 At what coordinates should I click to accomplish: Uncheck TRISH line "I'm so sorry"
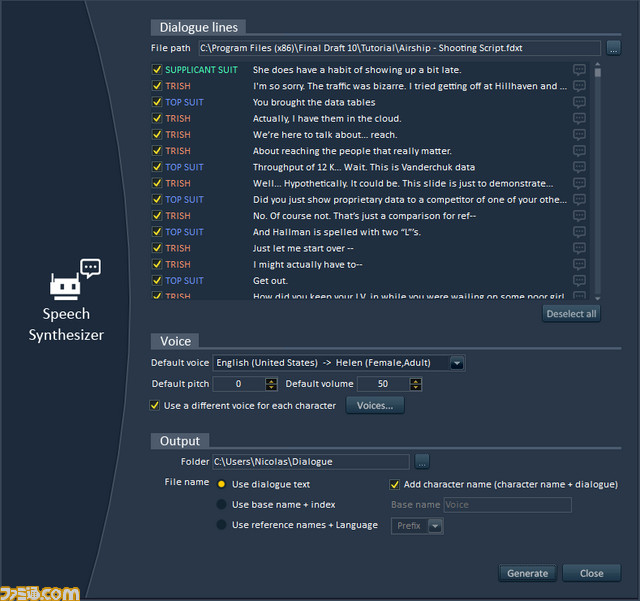(157, 86)
